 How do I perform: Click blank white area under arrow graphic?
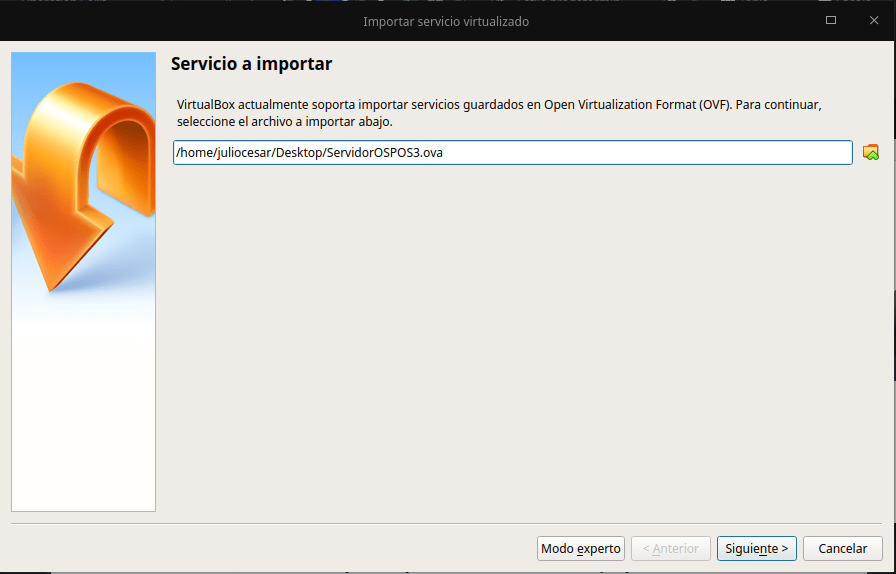click(x=83, y=420)
